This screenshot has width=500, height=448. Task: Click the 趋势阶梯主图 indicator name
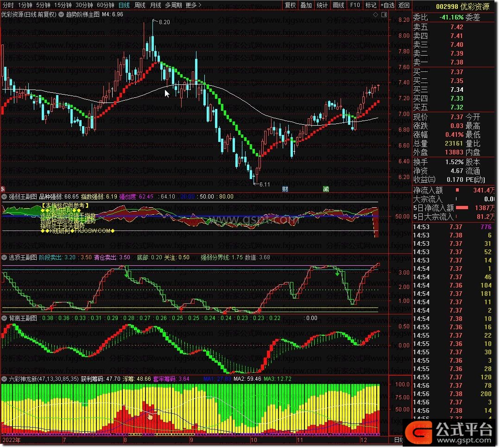83,14
